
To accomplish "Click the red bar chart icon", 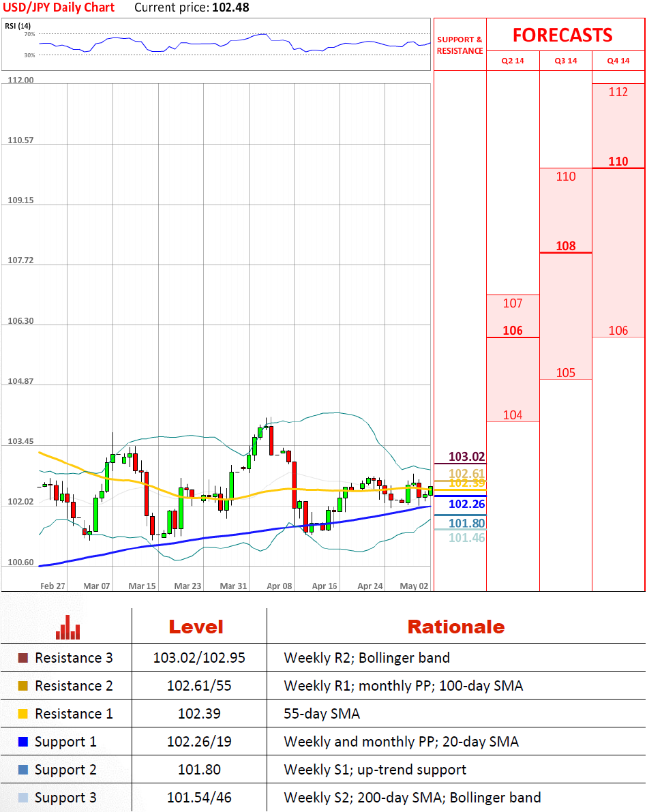I will pyautogui.click(x=68, y=627).
